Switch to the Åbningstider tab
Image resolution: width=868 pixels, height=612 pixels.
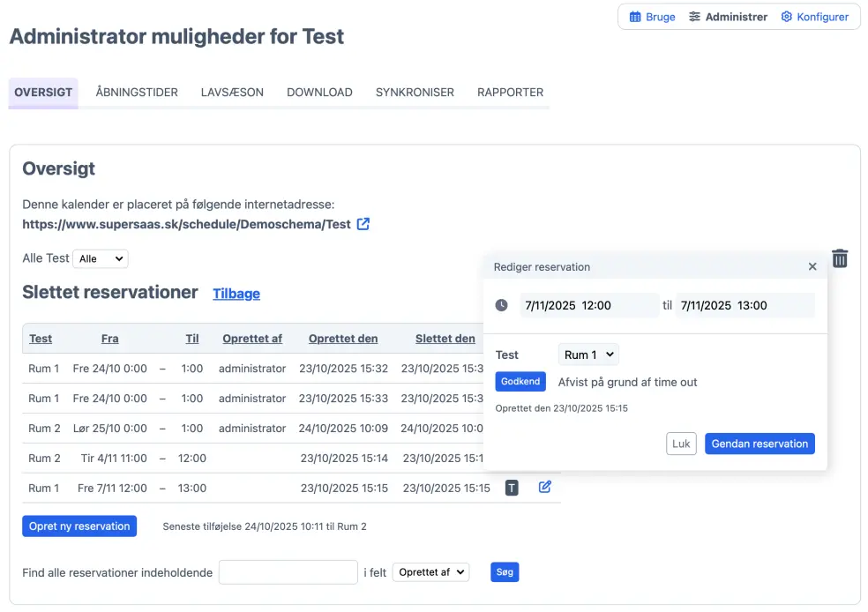point(137,92)
